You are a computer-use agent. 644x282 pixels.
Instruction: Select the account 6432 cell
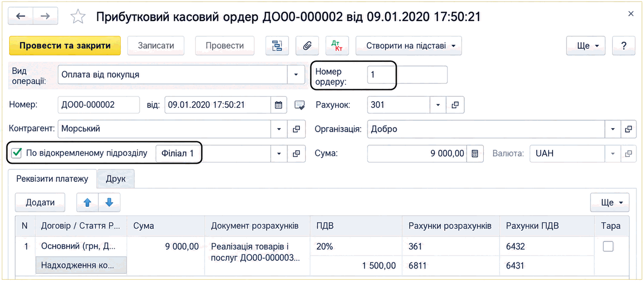coord(547,246)
